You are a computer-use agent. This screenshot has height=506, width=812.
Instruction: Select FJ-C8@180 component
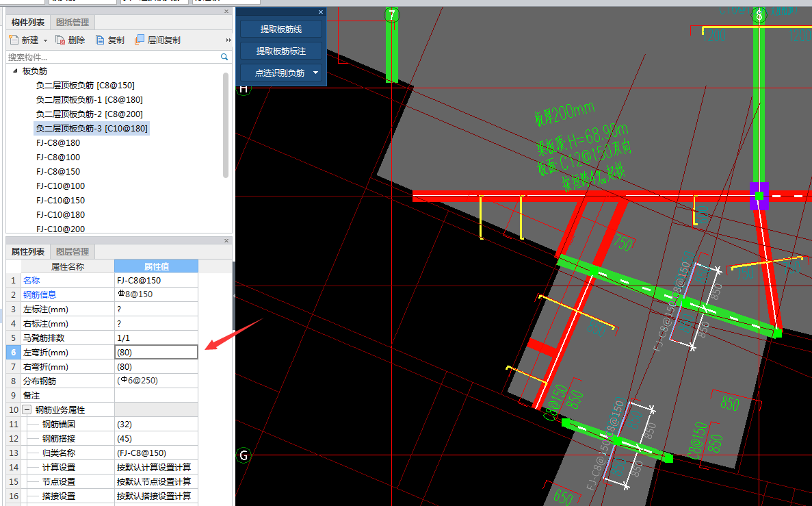[58, 142]
